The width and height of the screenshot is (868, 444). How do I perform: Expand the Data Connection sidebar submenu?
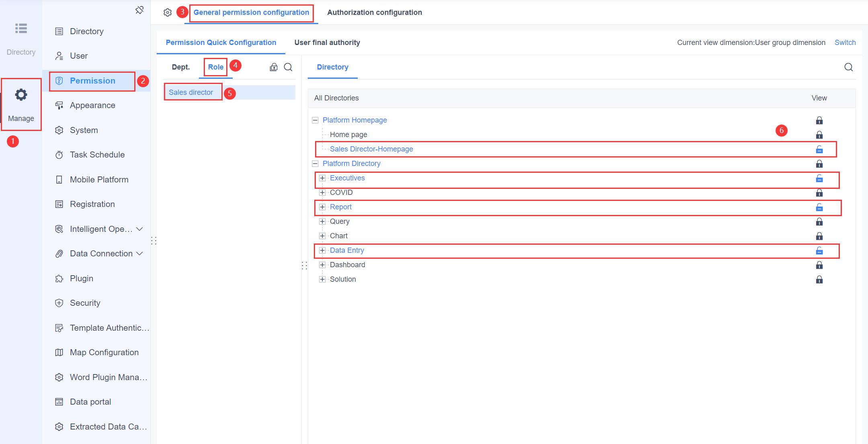140,253
